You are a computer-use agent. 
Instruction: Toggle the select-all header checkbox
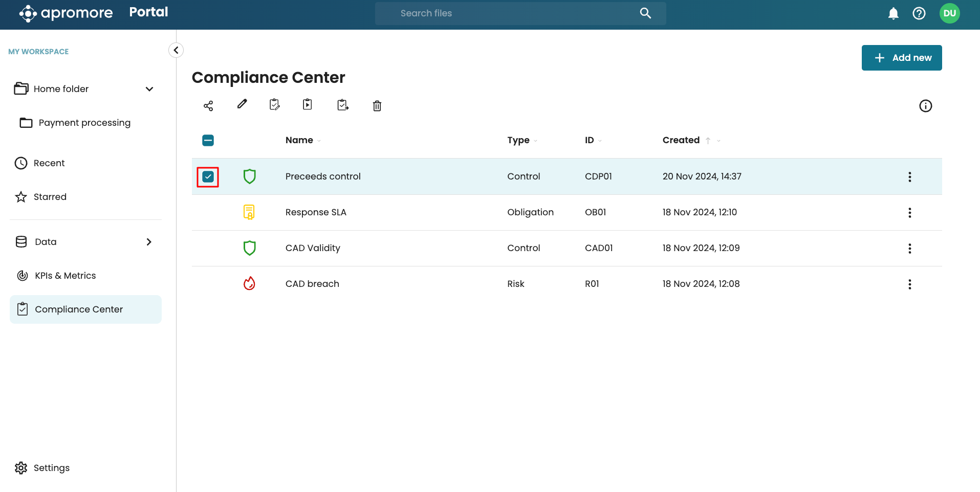coord(208,140)
